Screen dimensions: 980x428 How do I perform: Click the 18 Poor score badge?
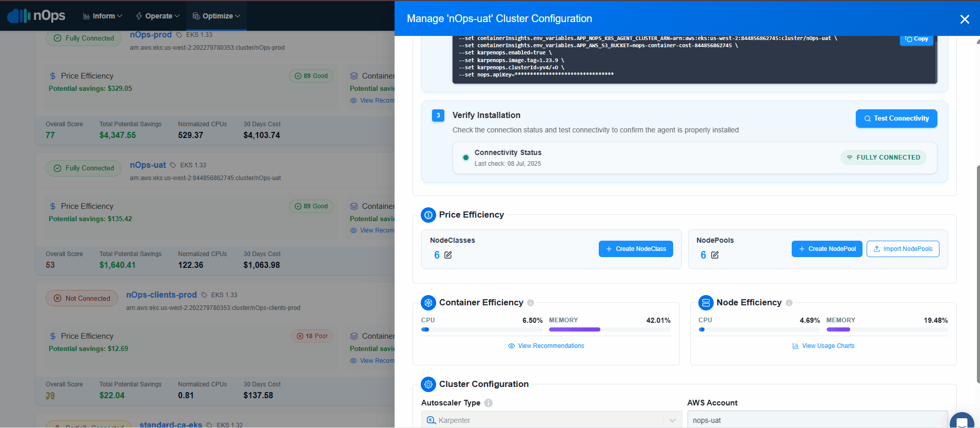[x=312, y=336]
